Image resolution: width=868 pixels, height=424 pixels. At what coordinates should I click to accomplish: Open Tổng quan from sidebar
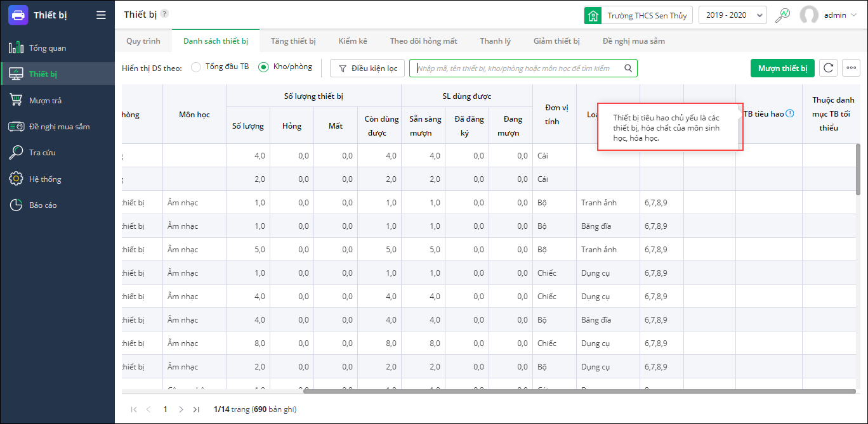[47, 48]
